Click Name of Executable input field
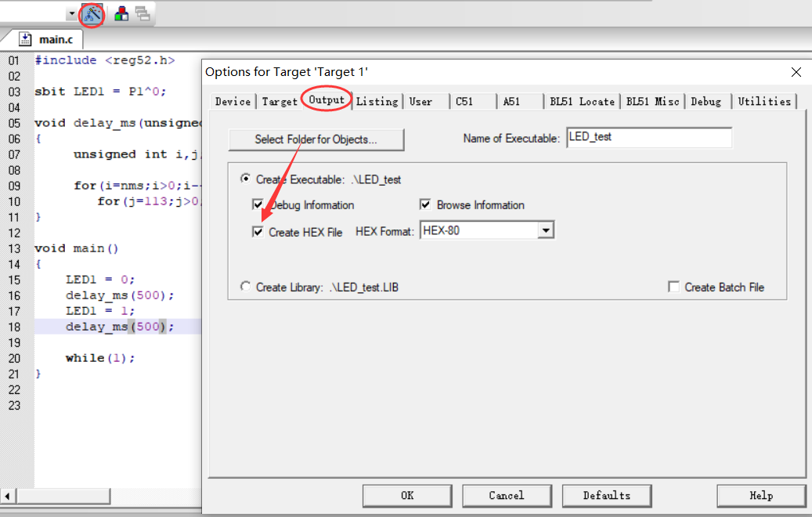 tap(649, 137)
